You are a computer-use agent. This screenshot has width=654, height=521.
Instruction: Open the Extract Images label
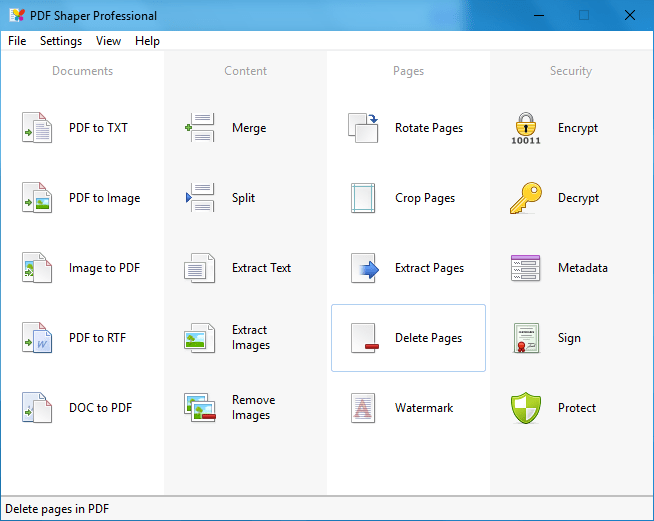(x=251, y=337)
